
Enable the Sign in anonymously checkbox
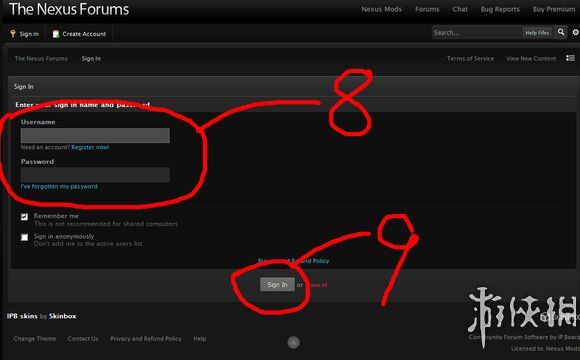click(x=24, y=237)
